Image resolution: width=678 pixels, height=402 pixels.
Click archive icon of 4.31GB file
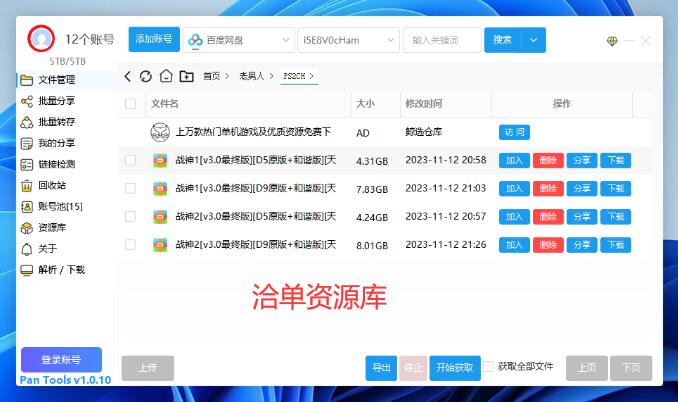click(160, 160)
